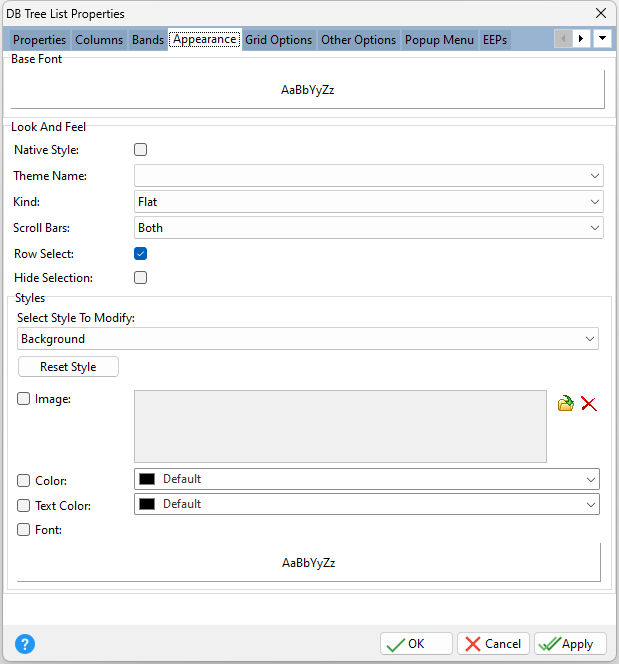619x664 pixels.
Task: Click the Cancel button
Action: [x=493, y=644]
